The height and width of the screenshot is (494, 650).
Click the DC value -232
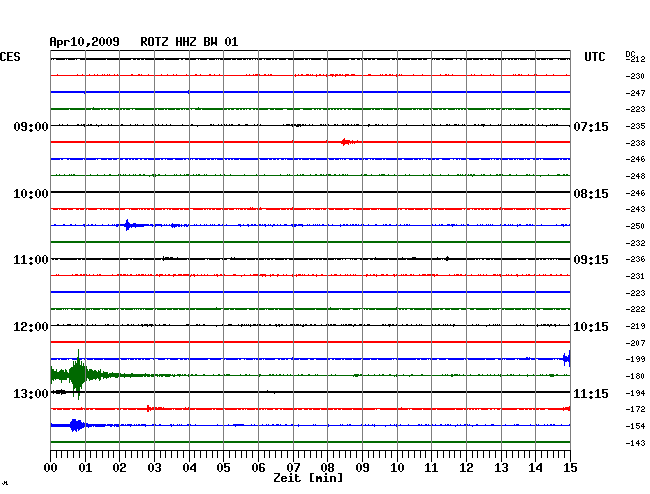[x=635, y=243]
